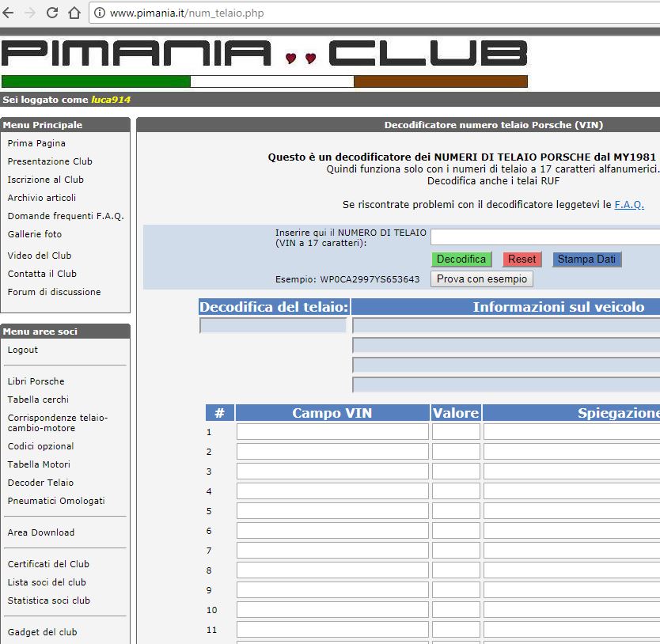The height and width of the screenshot is (644, 660).
Task: Click the Campo VIN column header
Action: click(332, 413)
